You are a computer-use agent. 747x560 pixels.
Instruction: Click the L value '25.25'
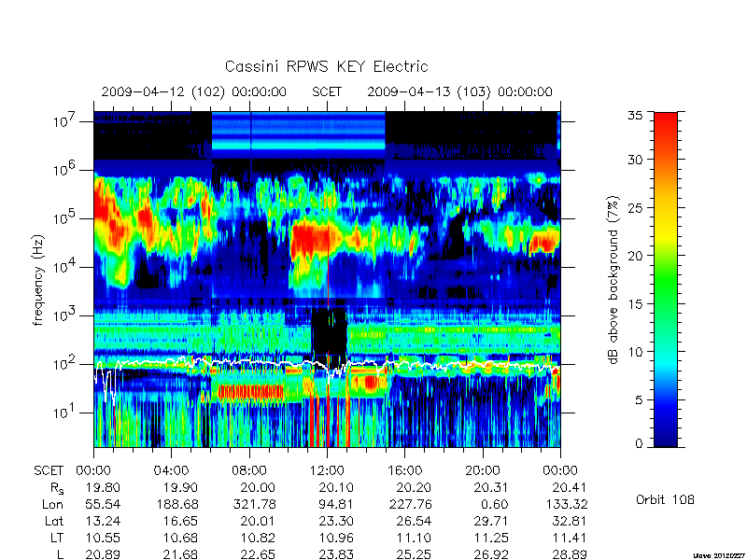(x=414, y=554)
